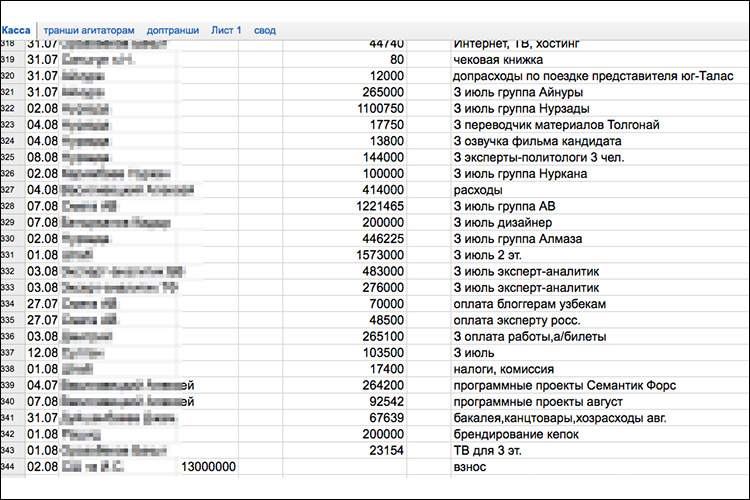Select the amount cell 446225
Viewport: 750px width, 500px height.
pyautogui.click(x=344, y=239)
